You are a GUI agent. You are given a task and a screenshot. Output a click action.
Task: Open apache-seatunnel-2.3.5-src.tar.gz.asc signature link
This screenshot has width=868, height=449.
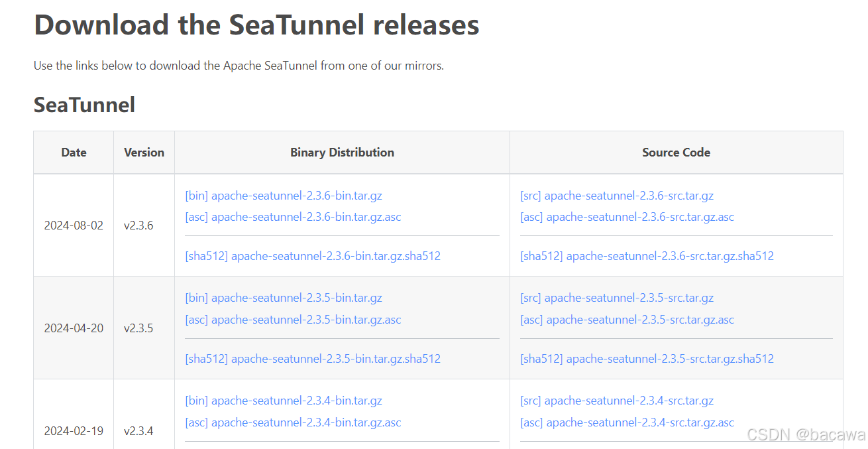tap(627, 320)
